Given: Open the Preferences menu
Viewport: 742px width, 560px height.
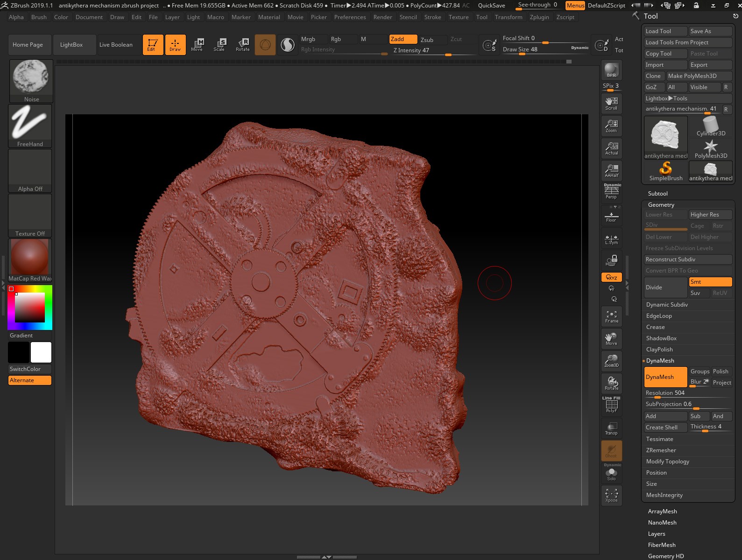Looking at the screenshot, I should [x=350, y=17].
